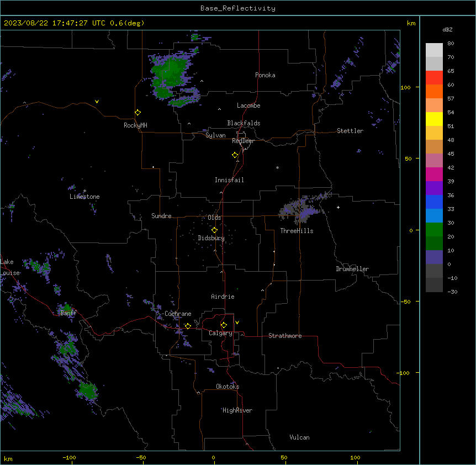
Task: Pick the orange 60-57 dBZ legend swatch
Action: coord(434,91)
